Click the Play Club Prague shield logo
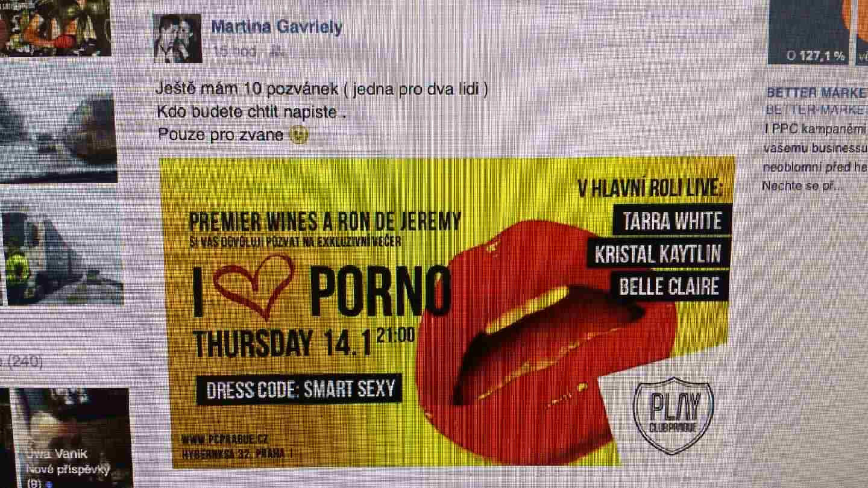Screen dimensions: 868x488 pos(673,415)
